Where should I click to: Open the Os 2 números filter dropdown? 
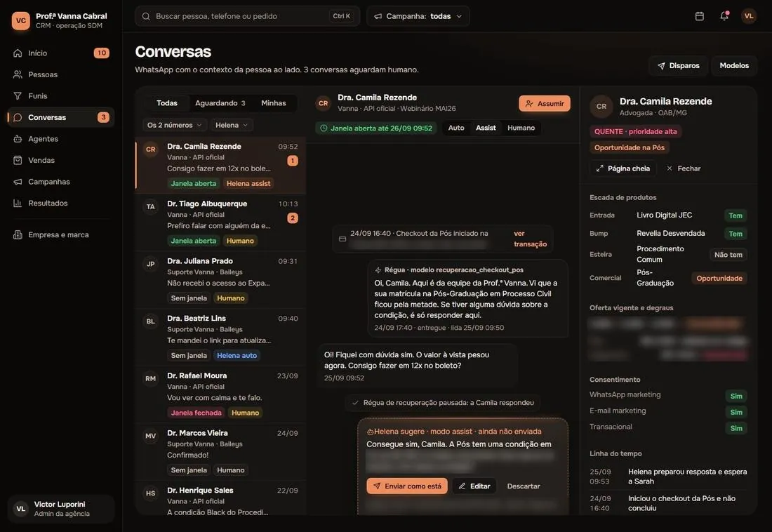175,125
